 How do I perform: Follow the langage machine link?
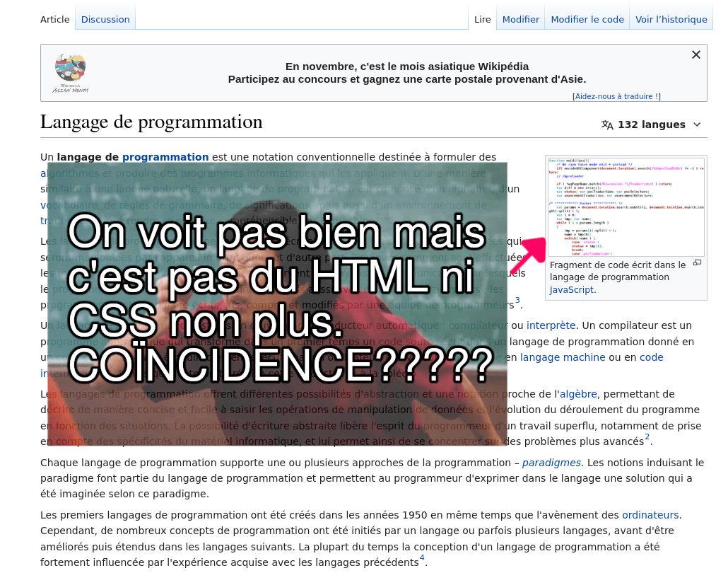point(563,357)
